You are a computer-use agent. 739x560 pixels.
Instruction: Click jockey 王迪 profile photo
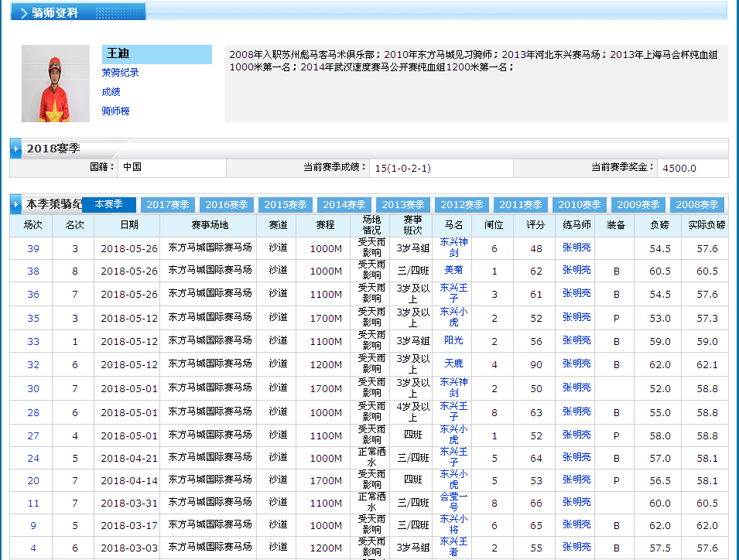pos(56,84)
